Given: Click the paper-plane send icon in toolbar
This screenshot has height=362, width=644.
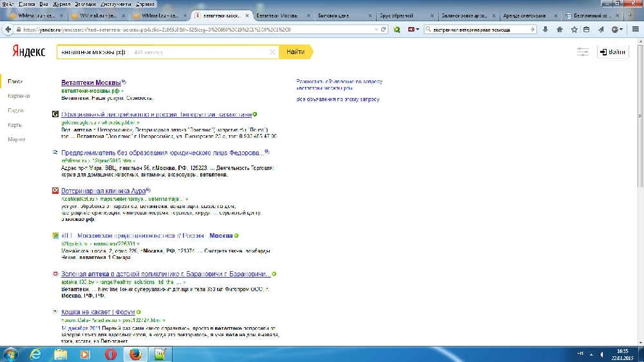Looking at the screenshot, I should tap(601, 30).
